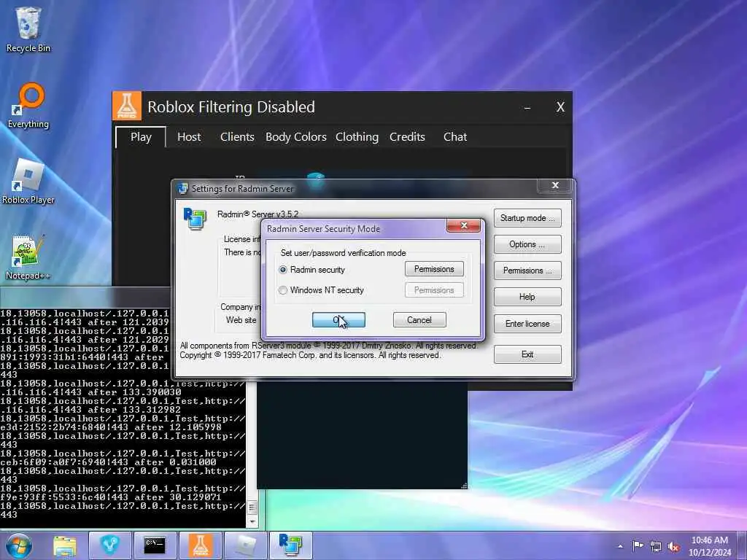Viewport: 747px width, 560px height.
Task: View the Credits tab
Action: click(407, 137)
